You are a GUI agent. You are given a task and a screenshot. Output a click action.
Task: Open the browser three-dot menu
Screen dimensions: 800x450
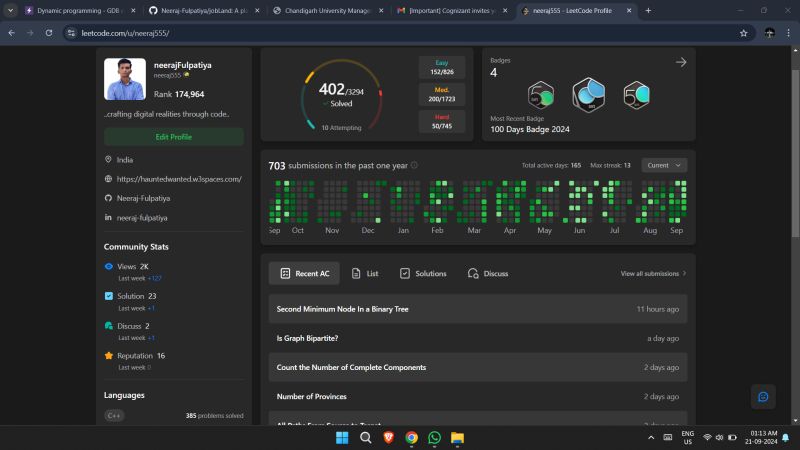click(x=788, y=33)
